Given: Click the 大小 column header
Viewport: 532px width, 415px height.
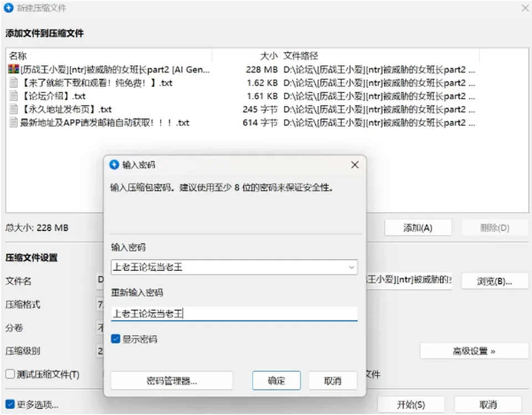Looking at the screenshot, I should [x=246, y=55].
